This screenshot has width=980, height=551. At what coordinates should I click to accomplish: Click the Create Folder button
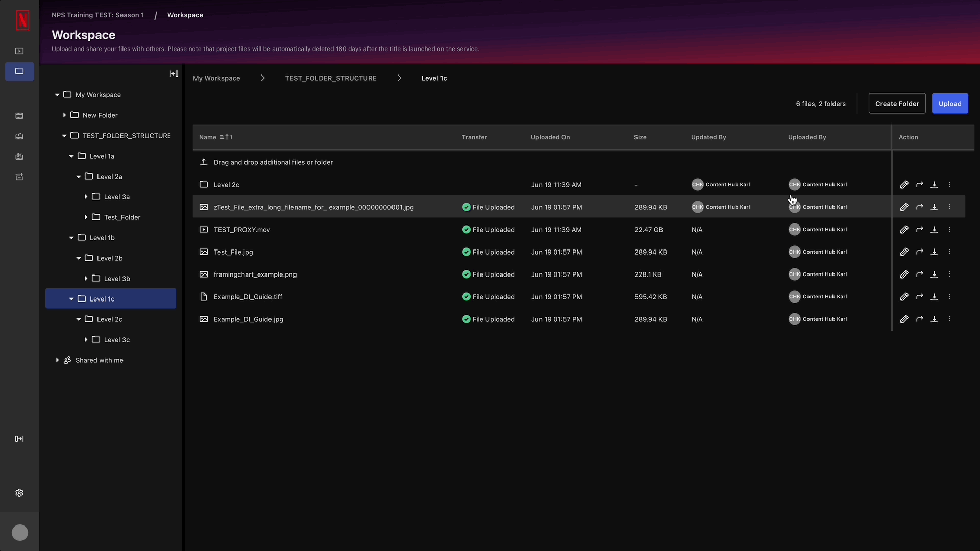click(x=897, y=104)
